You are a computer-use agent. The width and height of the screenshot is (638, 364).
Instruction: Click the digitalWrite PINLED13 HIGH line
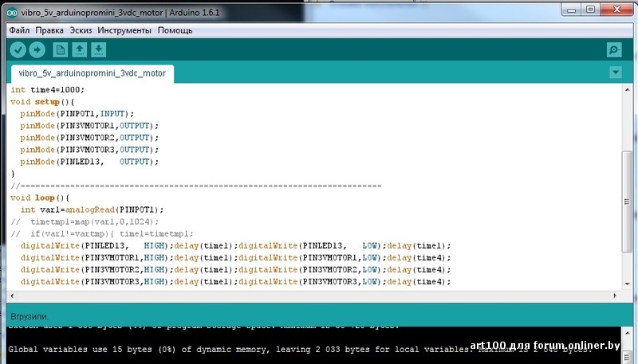235,246
